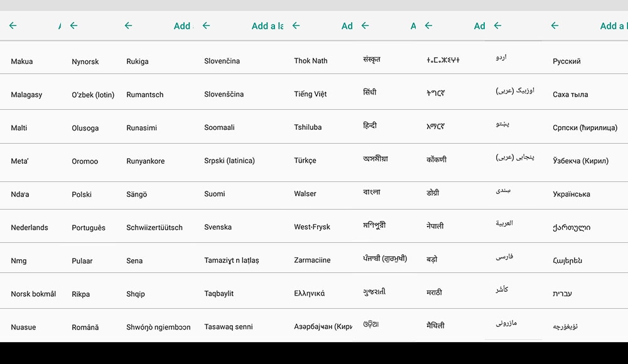Choose हिन्दी as the language
This screenshot has width=628, height=364.
(x=370, y=126)
